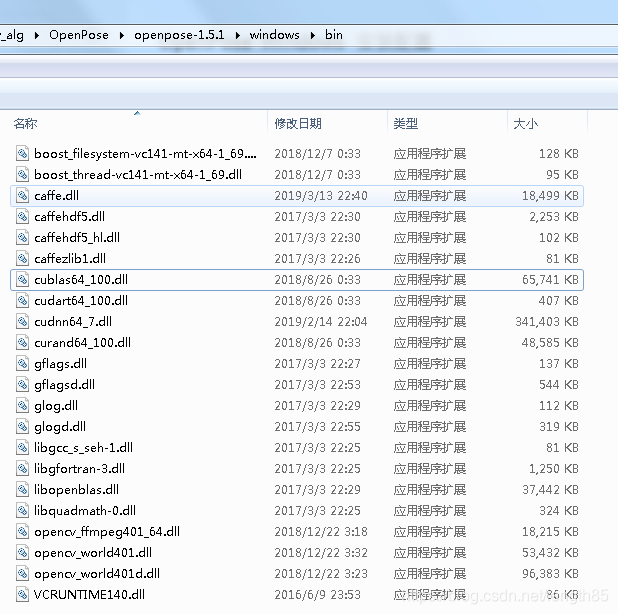The height and width of the screenshot is (614, 618).
Task: Expand the breadcrumb arrow after windows
Action: (313, 35)
